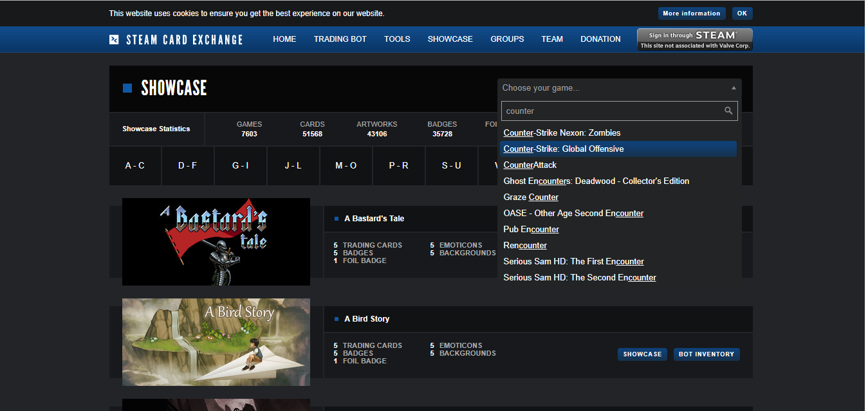Click the game search input field
This screenshot has width=868, height=411.
(x=619, y=111)
